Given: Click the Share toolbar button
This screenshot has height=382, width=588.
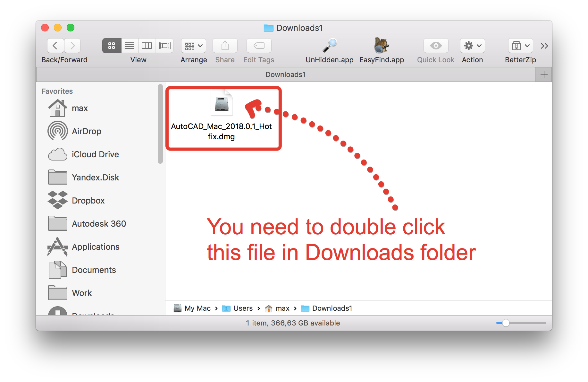Looking at the screenshot, I should [225, 46].
